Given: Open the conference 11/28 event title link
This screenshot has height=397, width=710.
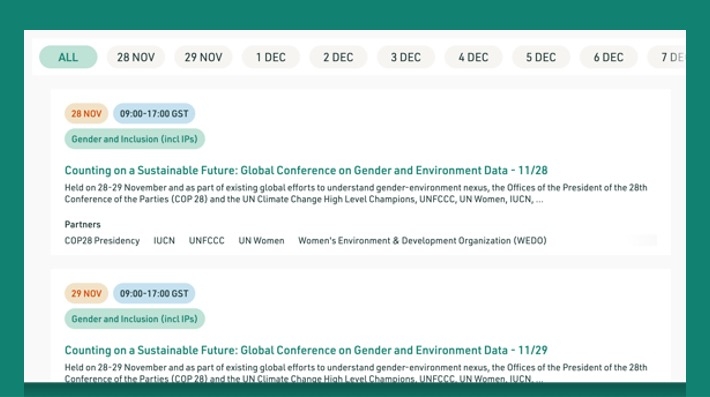Looking at the screenshot, I should (306, 170).
